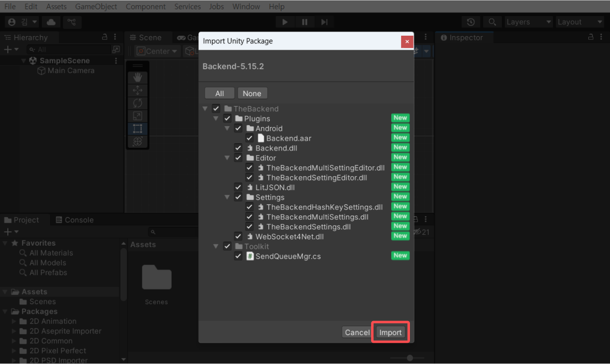Open the version control icon
This screenshot has height=364, width=610.
pyautogui.click(x=71, y=22)
